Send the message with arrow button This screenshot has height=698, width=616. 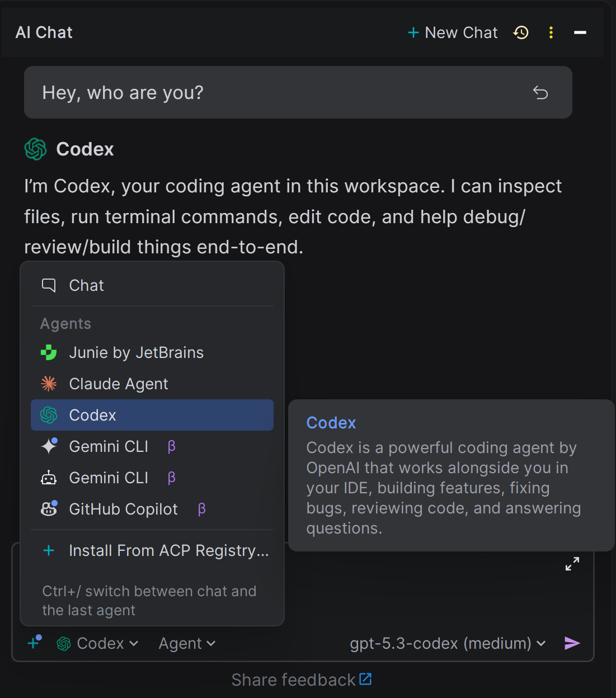(x=572, y=643)
